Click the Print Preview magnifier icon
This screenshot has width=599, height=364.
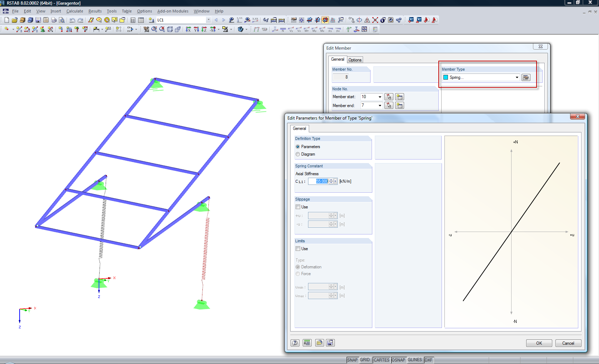click(x=61, y=20)
